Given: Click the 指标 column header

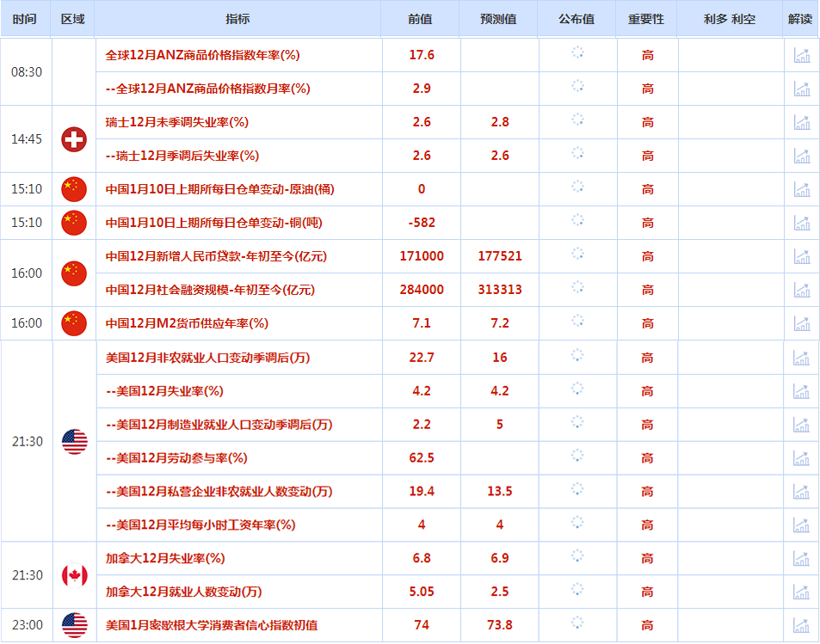Looking at the screenshot, I should [x=238, y=19].
